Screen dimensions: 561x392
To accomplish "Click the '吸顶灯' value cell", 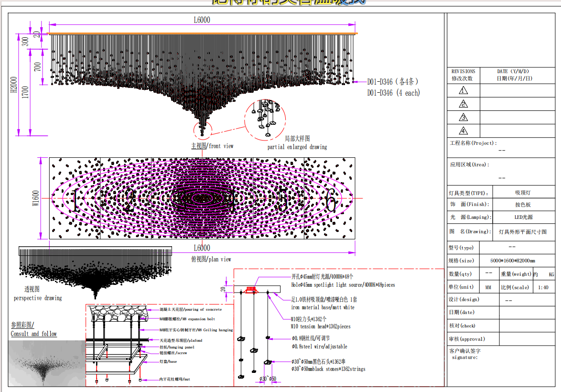I will tap(524, 192).
